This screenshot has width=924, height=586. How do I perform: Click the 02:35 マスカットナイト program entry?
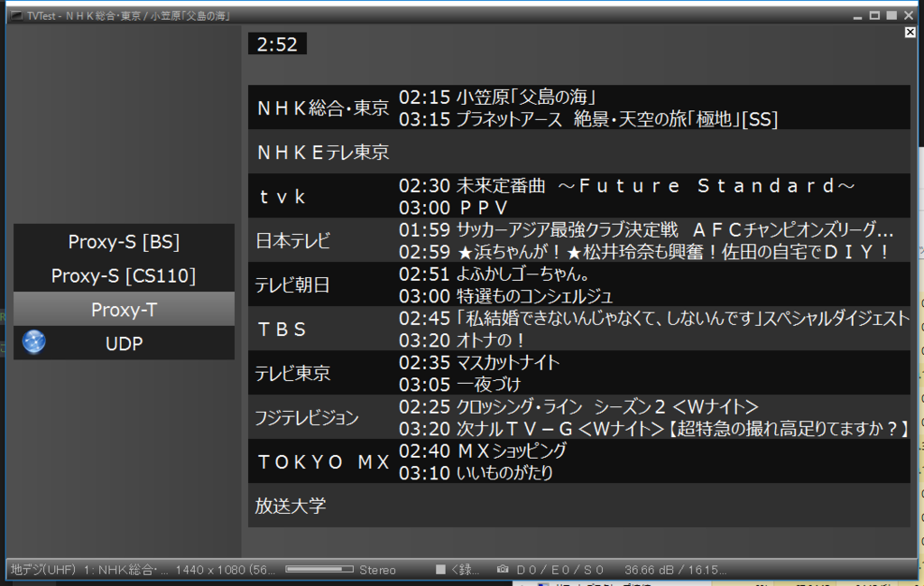tap(479, 363)
